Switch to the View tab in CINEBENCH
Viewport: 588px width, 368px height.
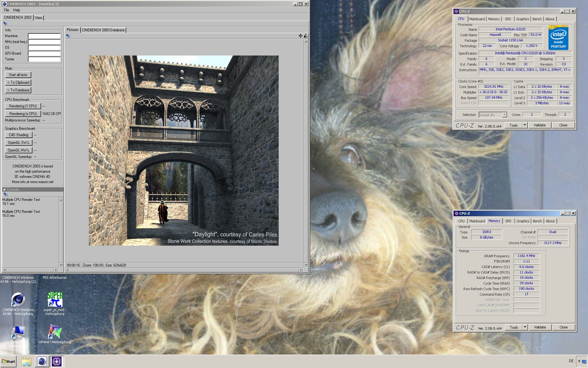39,18
